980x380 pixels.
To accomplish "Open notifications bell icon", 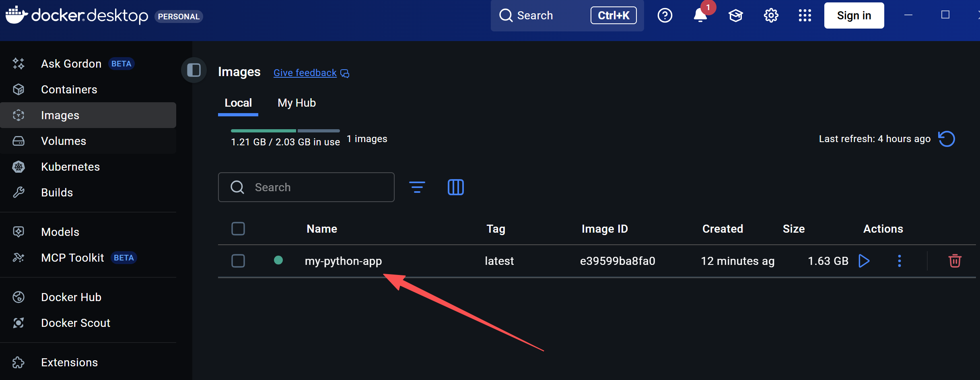I will point(700,16).
